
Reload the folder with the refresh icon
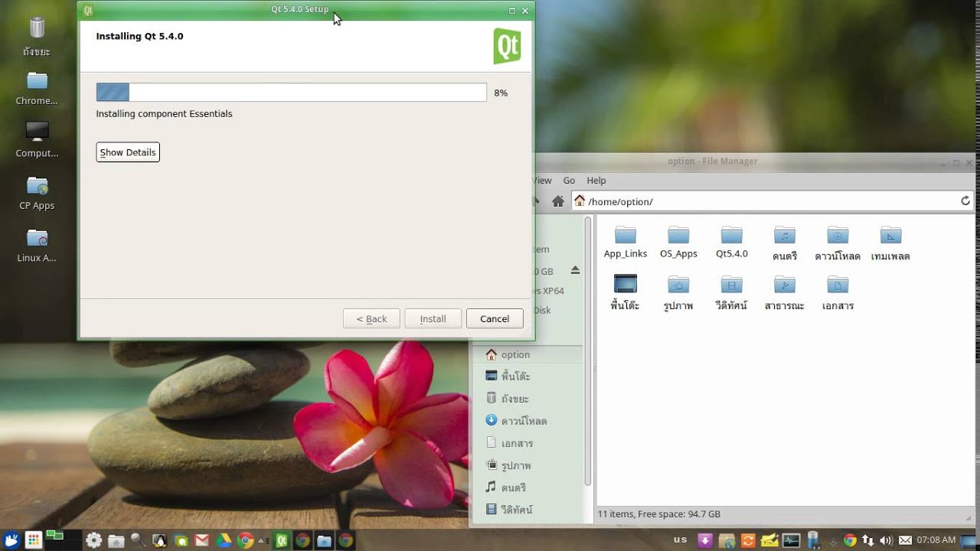[x=965, y=201]
